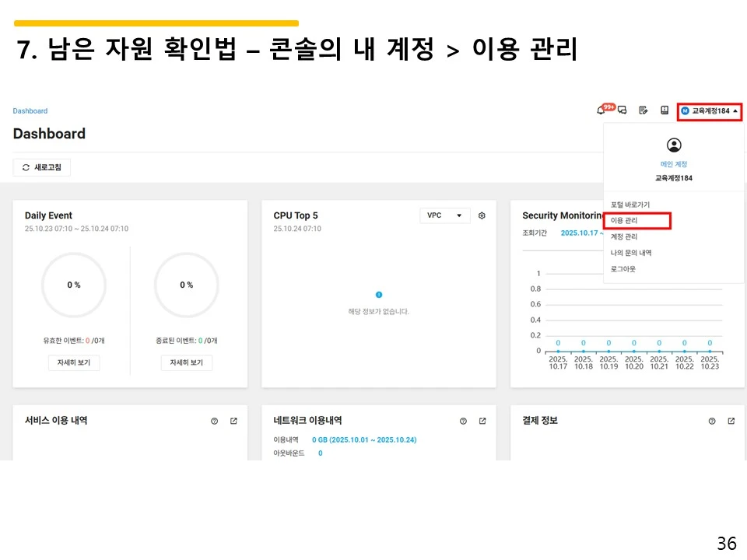Open the user guide book icon

click(x=664, y=110)
